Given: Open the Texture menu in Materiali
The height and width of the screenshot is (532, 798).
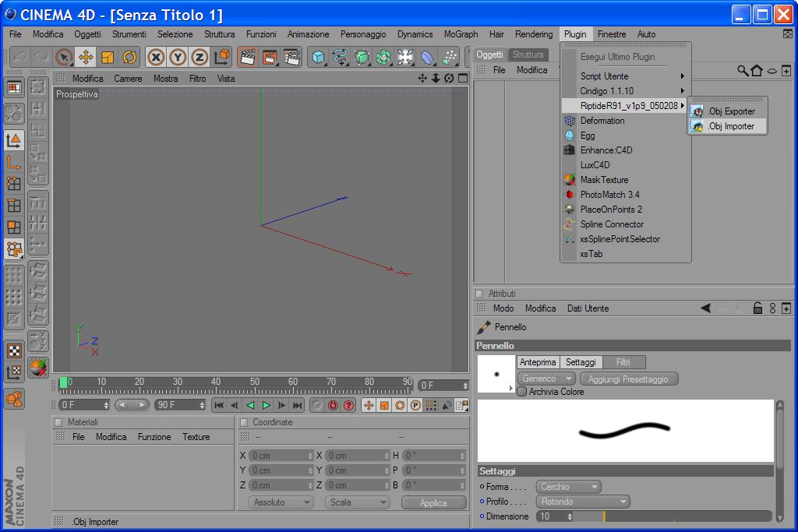Looking at the screenshot, I should (196, 437).
